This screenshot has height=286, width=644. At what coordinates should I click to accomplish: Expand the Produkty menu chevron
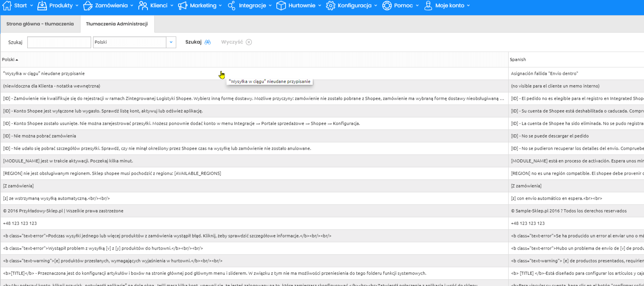pyautogui.click(x=77, y=6)
